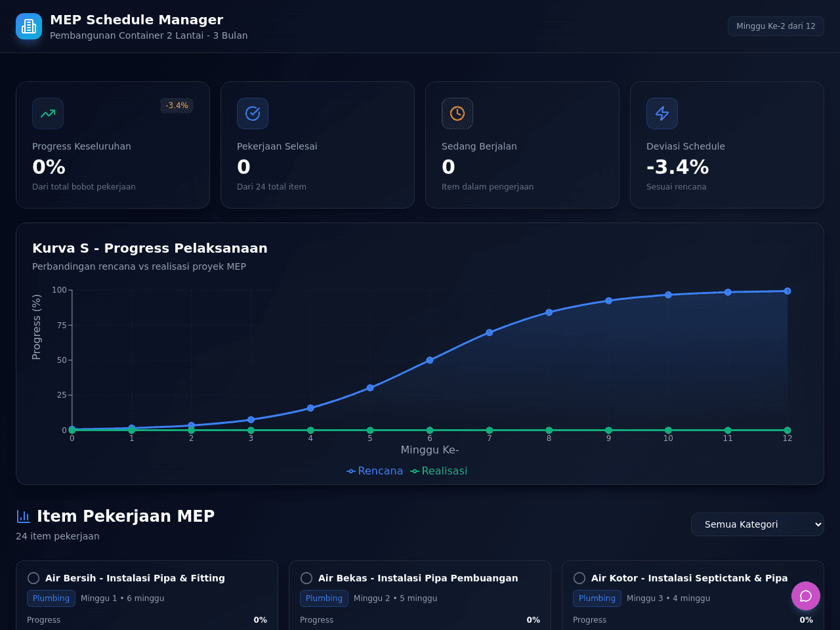Click Plumbing tag on Air Kotor card
This screenshot has width=840, height=630.
[597, 598]
